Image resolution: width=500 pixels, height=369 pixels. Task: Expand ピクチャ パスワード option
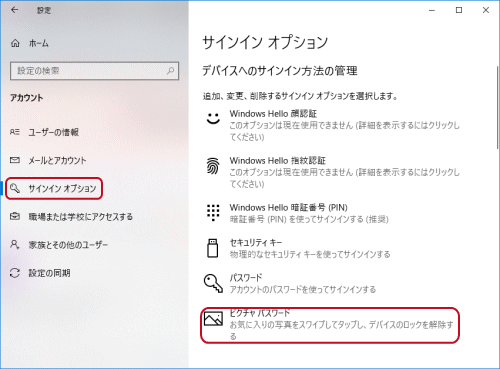coord(330,325)
